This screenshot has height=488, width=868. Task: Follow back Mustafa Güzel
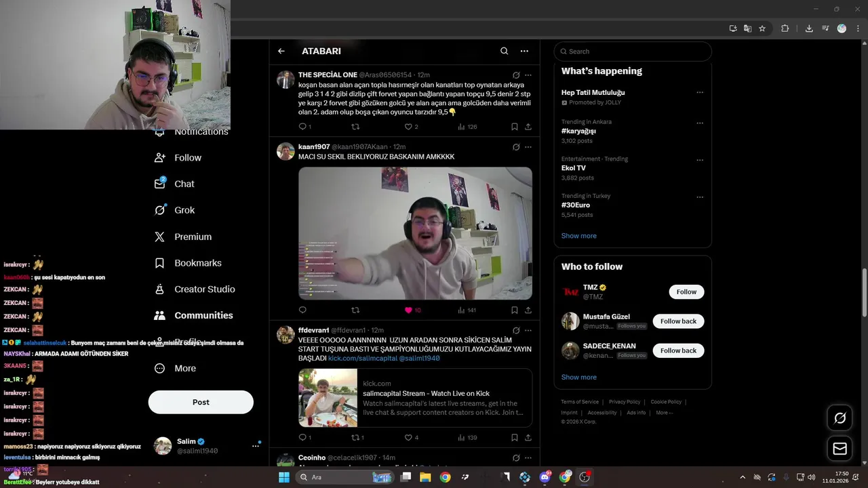point(678,321)
